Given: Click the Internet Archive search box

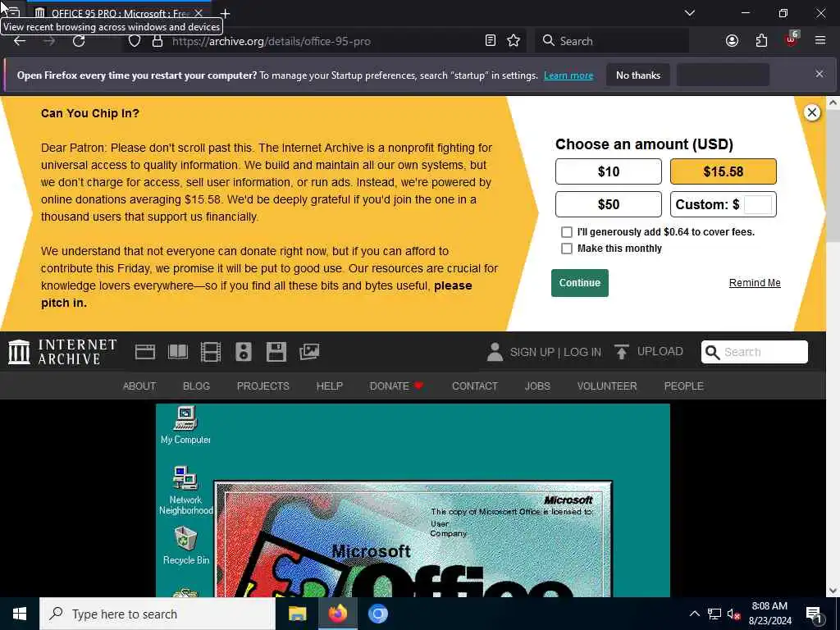Looking at the screenshot, I should point(755,352).
